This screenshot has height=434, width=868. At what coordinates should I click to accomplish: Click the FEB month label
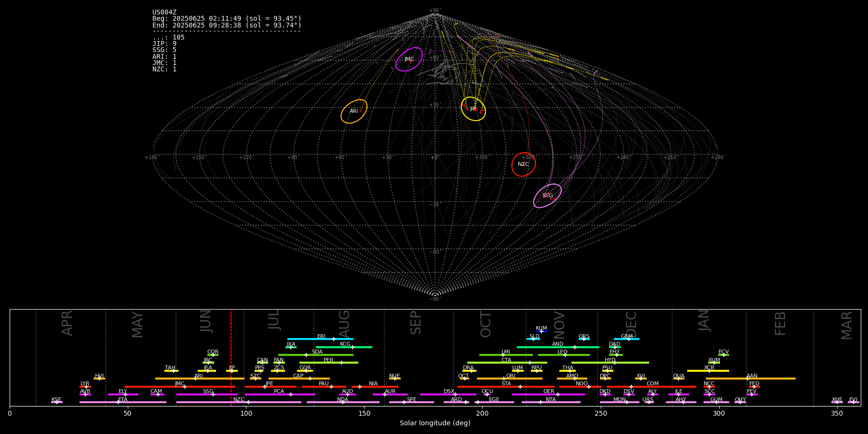(x=780, y=323)
